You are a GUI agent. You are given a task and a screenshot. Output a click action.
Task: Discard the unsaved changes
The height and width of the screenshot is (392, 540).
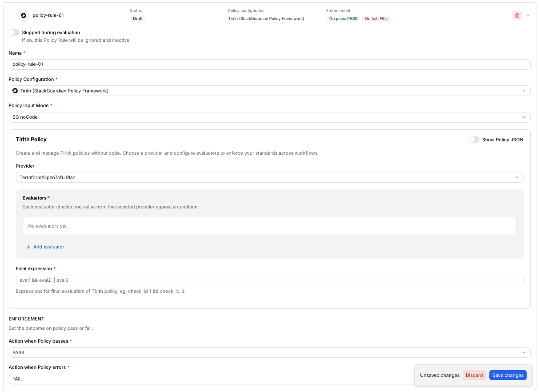[x=474, y=375]
